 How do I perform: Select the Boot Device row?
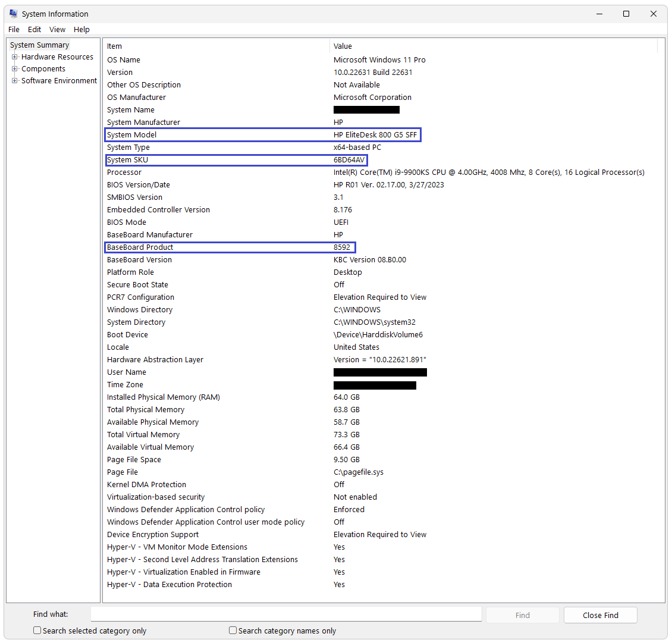380,334
